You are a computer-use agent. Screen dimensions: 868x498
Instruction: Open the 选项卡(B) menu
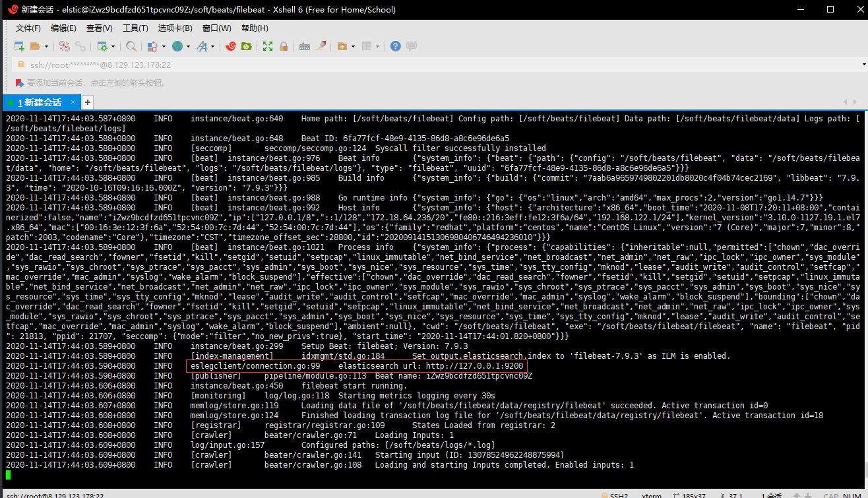[175, 28]
